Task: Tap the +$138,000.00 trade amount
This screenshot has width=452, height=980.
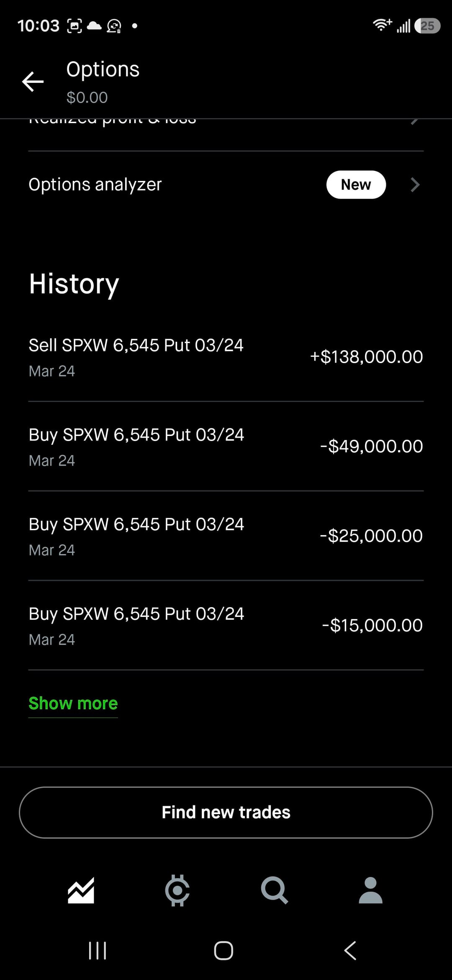Action: coord(366,357)
